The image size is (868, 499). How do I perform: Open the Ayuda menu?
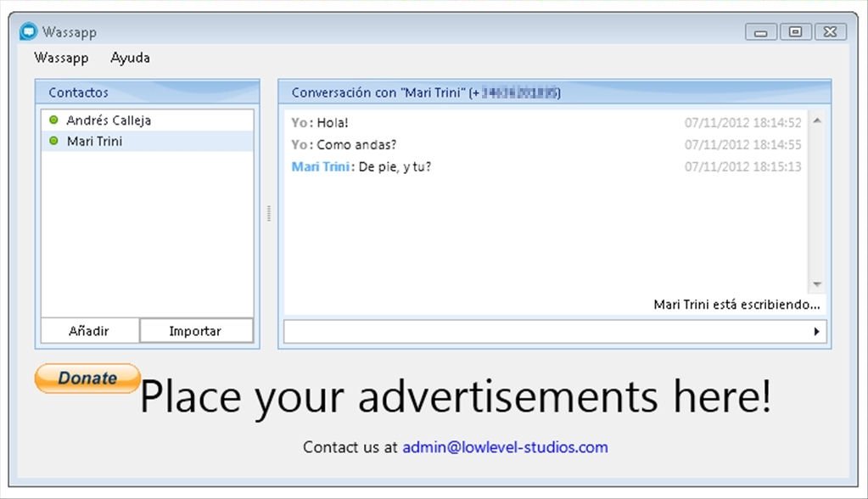[x=130, y=58]
